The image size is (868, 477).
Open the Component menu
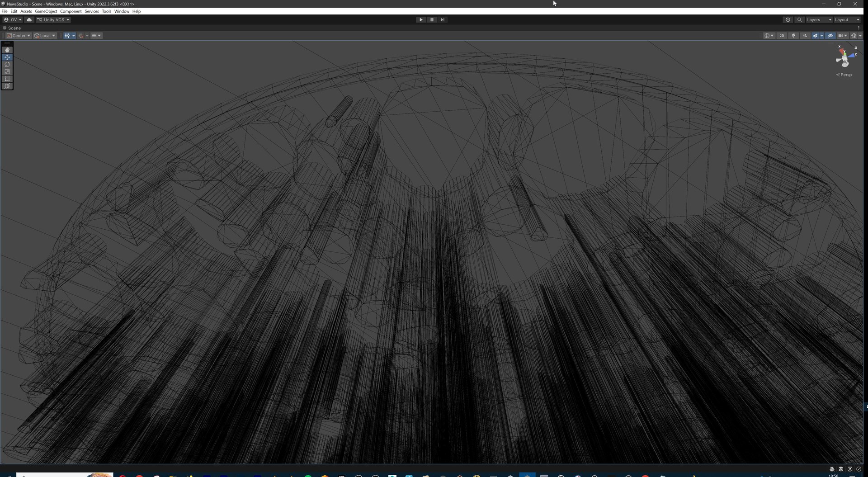[x=71, y=11]
